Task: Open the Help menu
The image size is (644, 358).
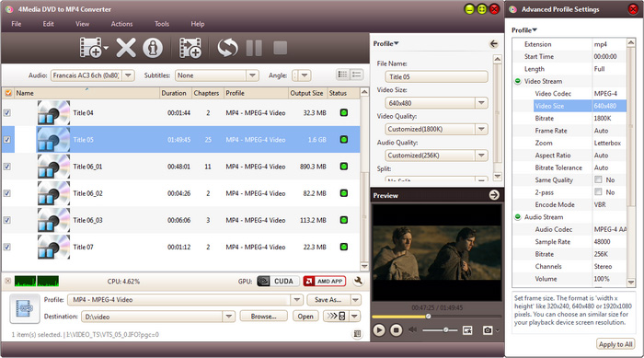Action: coord(198,24)
